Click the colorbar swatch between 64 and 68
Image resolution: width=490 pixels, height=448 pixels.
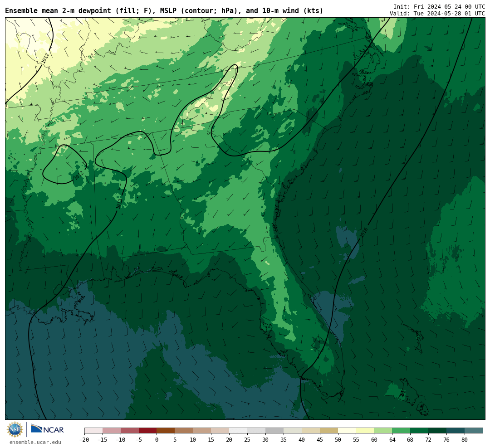[x=401, y=431]
